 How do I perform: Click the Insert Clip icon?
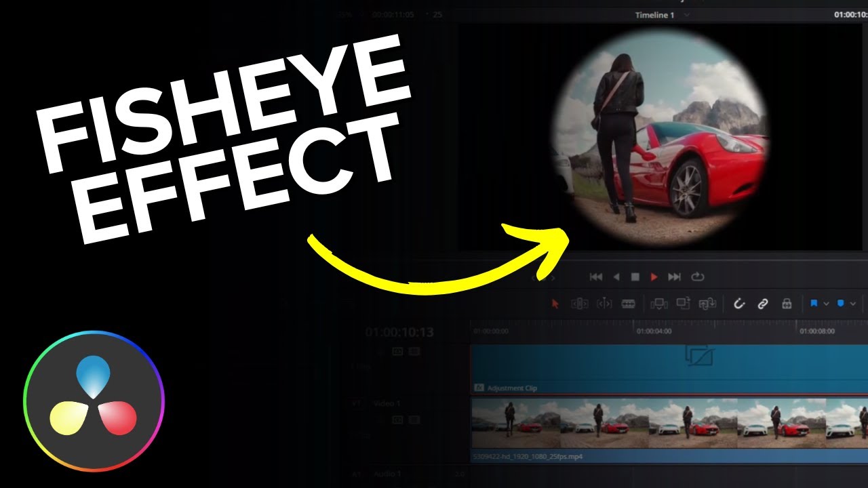pos(658,304)
